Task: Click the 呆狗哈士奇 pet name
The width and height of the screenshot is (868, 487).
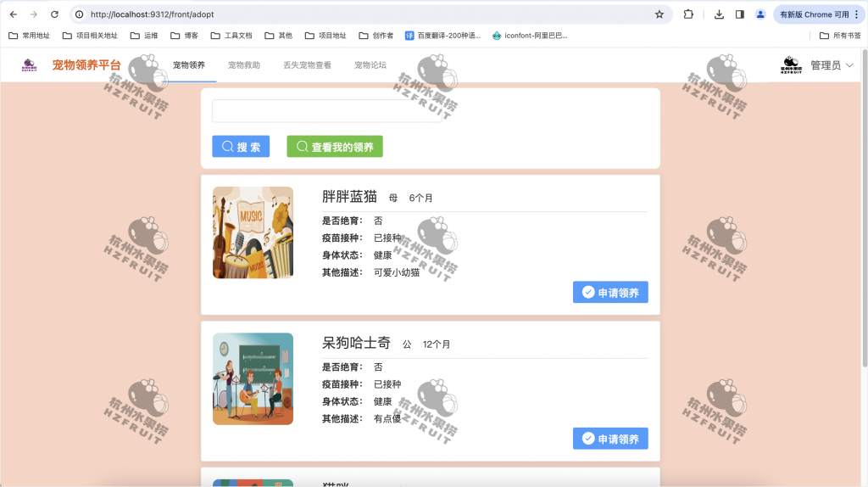Action: [357, 343]
